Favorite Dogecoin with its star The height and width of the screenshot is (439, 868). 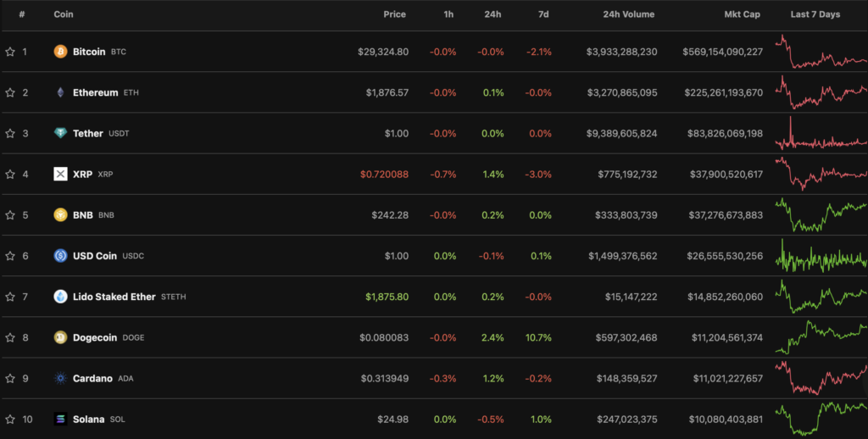click(x=10, y=337)
